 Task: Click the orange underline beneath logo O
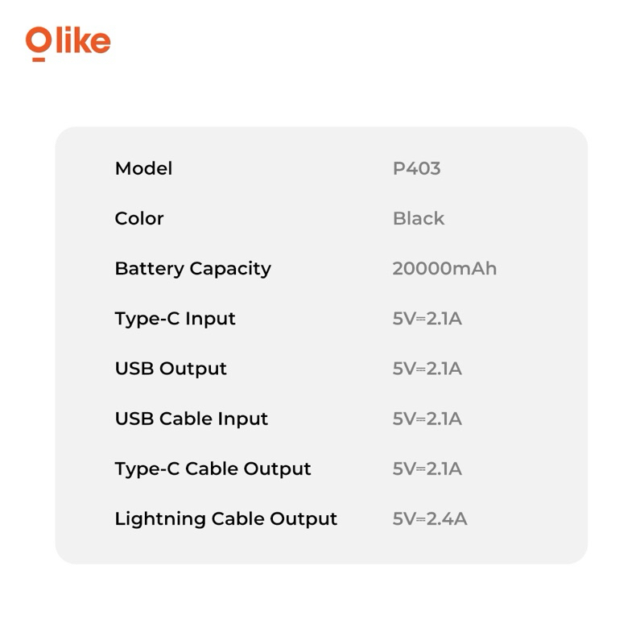coord(39,60)
